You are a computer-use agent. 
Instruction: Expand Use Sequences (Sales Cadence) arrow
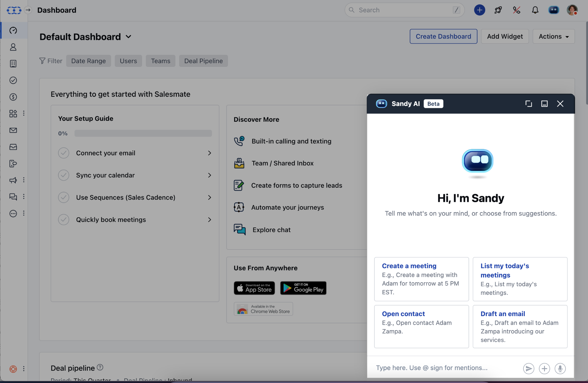coord(210,198)
